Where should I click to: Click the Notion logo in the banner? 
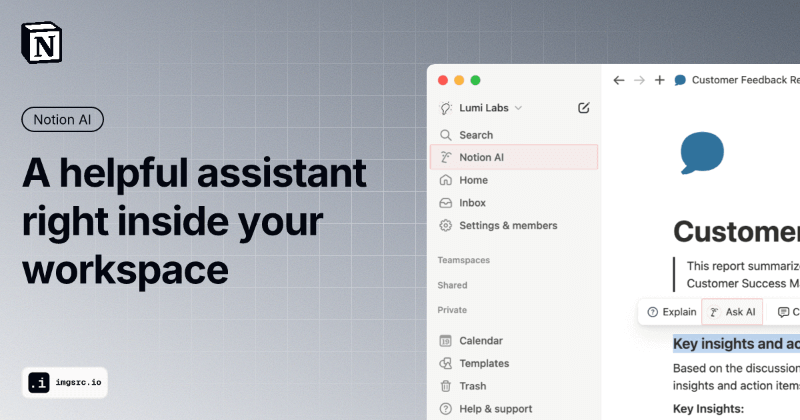(x=41, y=42)
